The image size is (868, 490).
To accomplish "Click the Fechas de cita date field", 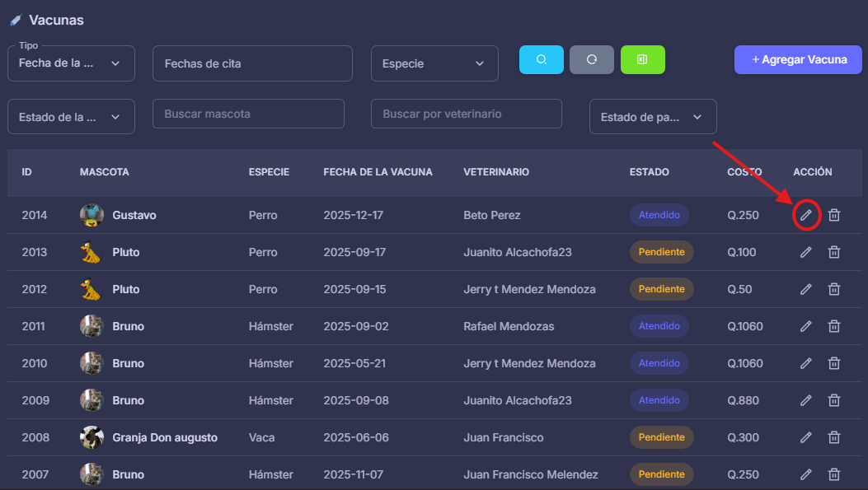I will (x=252, y=63).
